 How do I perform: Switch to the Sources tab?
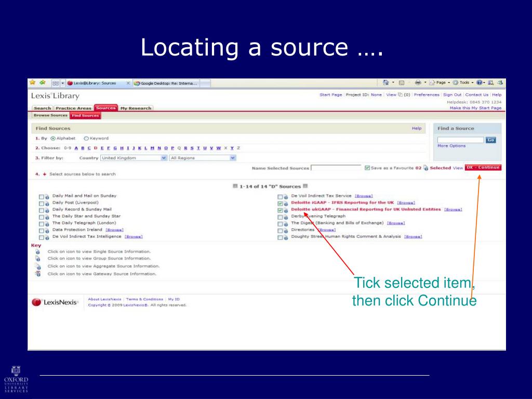click(106, 108)
